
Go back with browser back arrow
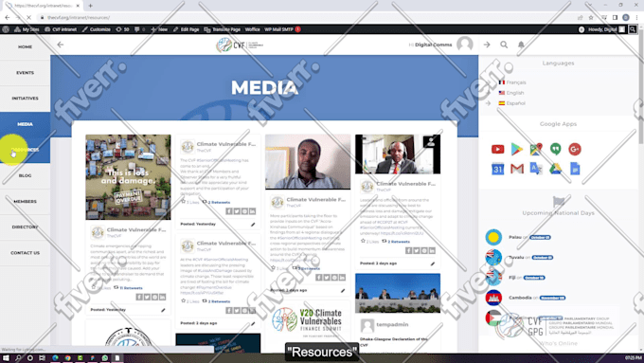(x=8, y=18)
